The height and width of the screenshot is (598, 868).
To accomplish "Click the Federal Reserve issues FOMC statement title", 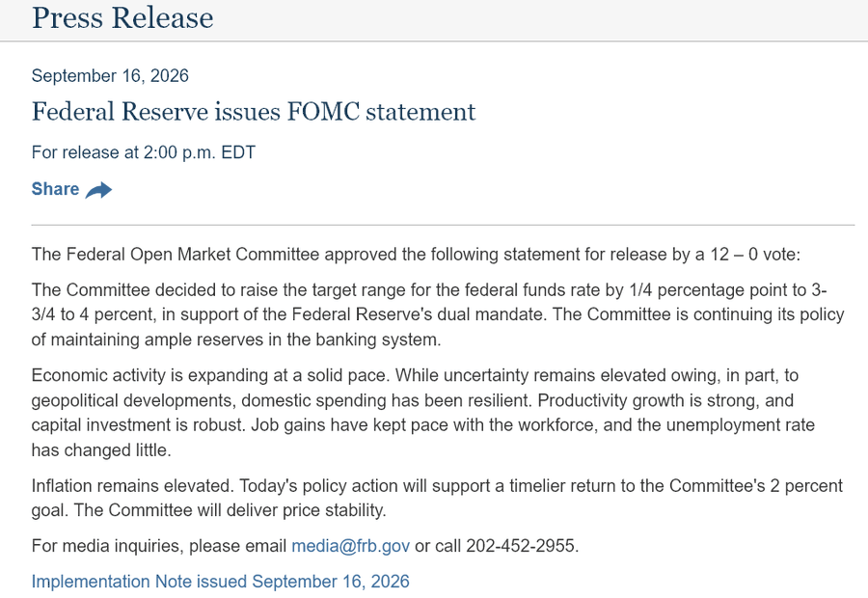I will pos(254,111).
